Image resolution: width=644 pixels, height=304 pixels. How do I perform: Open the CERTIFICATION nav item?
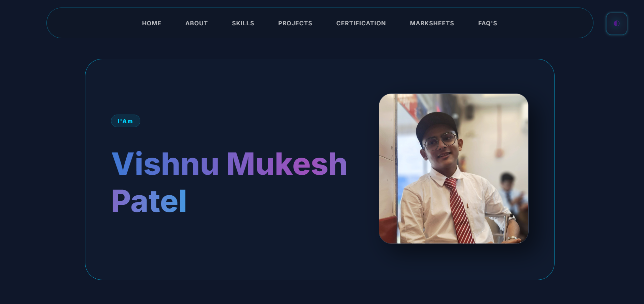click(361, 23)
